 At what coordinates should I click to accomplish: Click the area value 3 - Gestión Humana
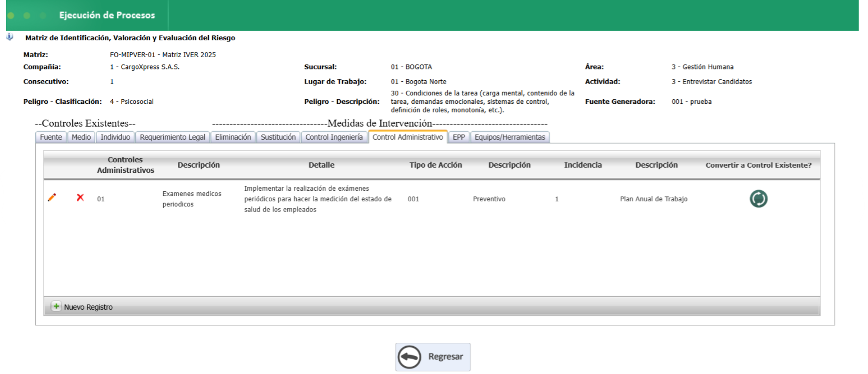pos(702,67)
